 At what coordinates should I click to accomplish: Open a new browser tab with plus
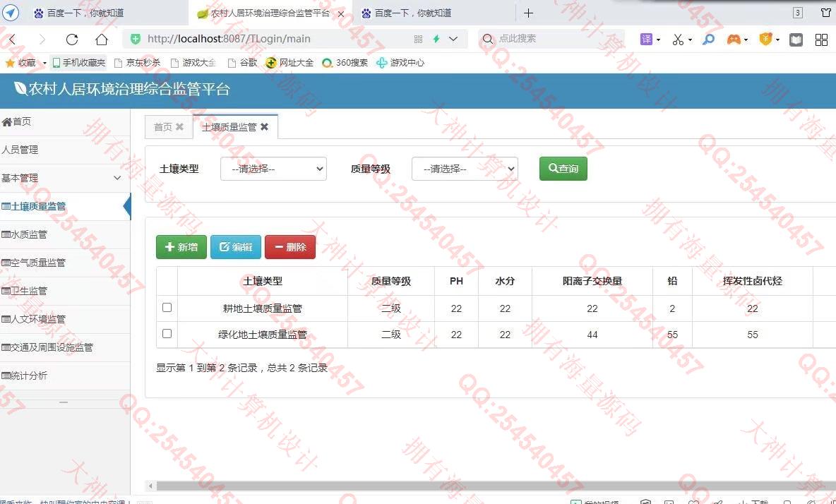pyautogui.click(x=528, y=13)
